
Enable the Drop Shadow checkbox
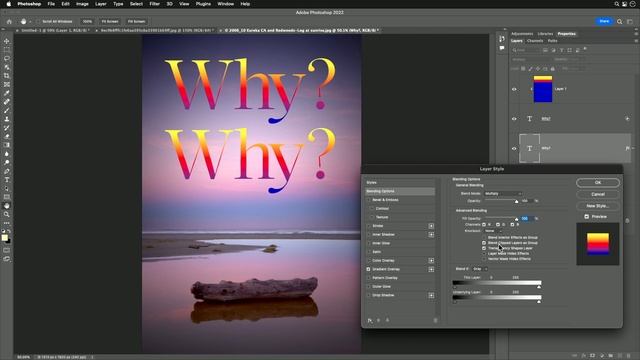tap(368, 295)
